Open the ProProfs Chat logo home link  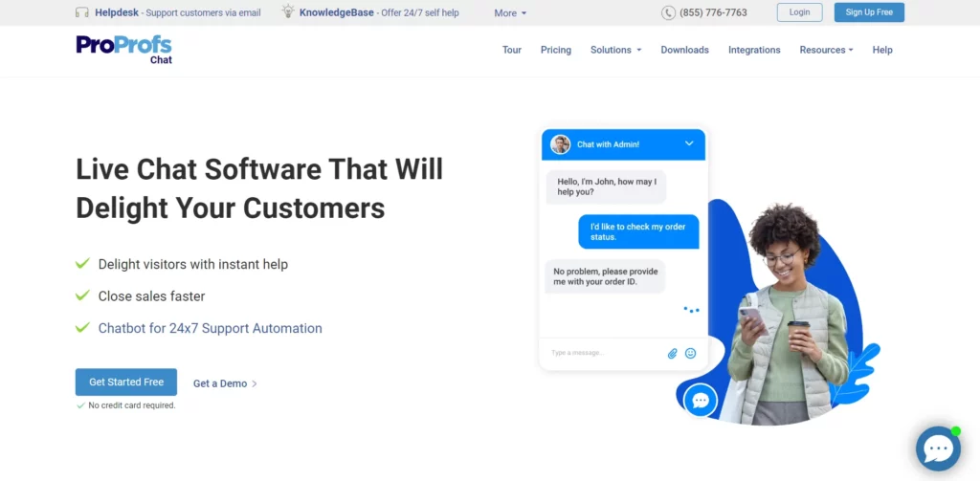(x=123, y=50)
